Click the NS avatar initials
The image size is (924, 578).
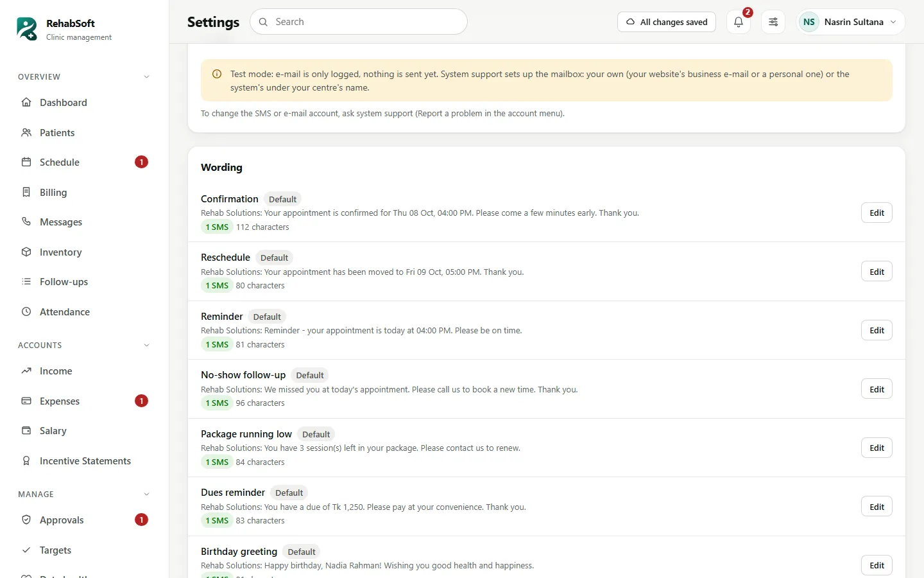coord(809,22)
